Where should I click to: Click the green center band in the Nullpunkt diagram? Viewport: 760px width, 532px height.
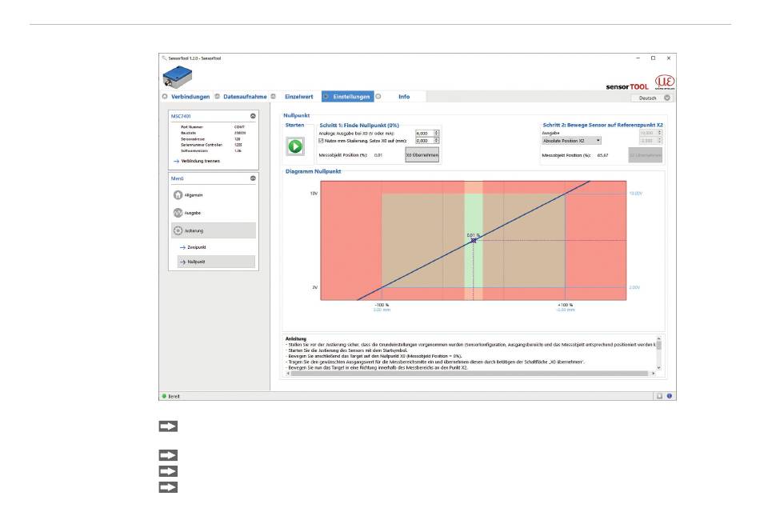[474, 240]
